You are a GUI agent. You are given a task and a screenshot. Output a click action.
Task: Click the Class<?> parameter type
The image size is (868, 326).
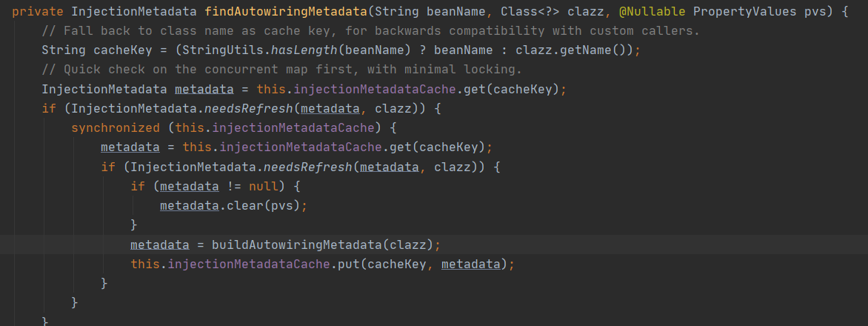coord(531,11)
